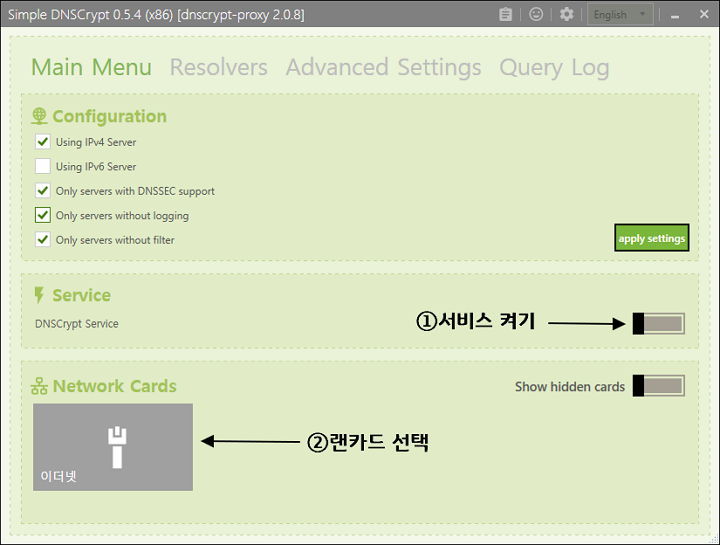720x545 pixels.
Task: Minimize the Simple DNSCrypt window
Action: 675,16
